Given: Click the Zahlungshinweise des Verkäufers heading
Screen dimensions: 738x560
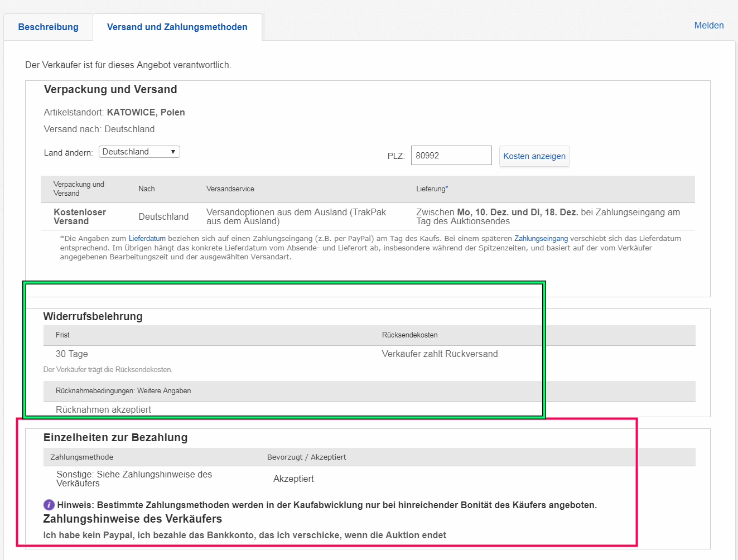Looking at the screenshot, I should pyautogui.click(x=132, y=519).
